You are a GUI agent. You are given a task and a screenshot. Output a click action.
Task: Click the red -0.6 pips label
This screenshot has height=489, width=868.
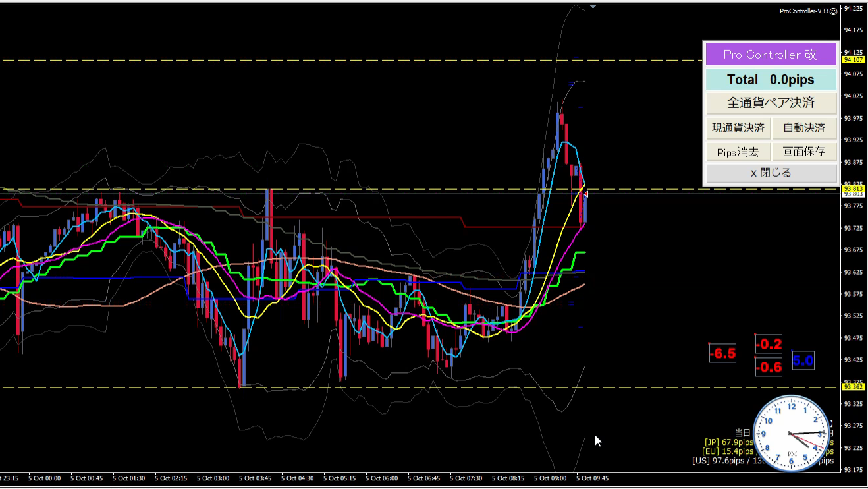pos(769,367)
